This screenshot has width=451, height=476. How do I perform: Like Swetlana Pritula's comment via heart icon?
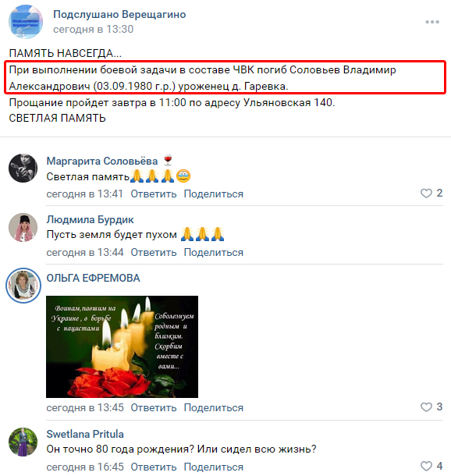[x=426, y=466]
